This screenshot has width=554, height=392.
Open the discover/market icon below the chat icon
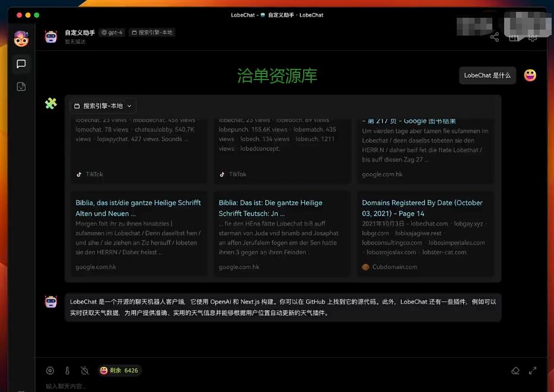[x=21, y=87]
